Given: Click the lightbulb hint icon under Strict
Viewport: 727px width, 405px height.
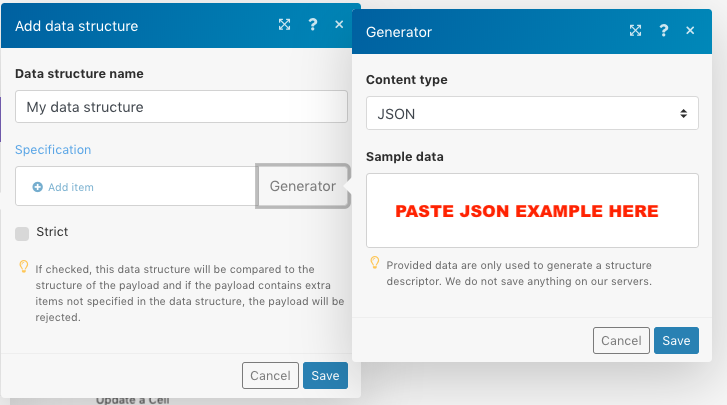Looking at the screenshot, I should pyautogui.click(x=23, y=266).
